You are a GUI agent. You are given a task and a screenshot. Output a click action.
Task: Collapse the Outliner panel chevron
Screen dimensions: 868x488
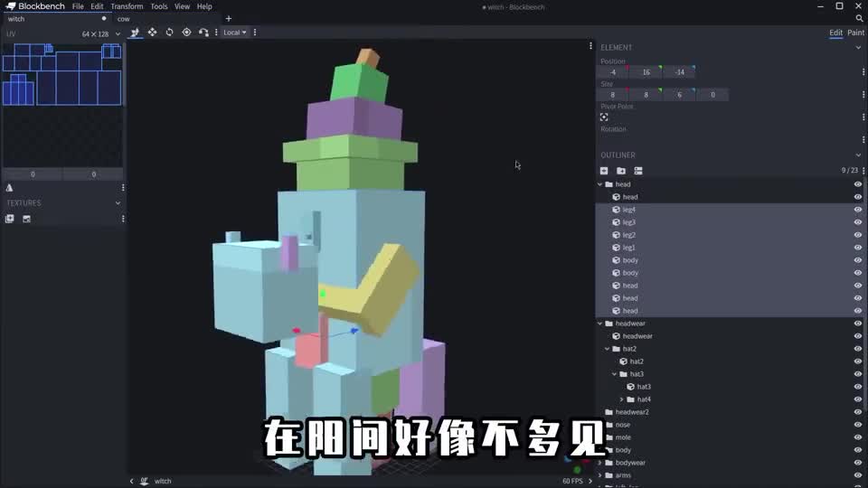[x=858, y=155]
